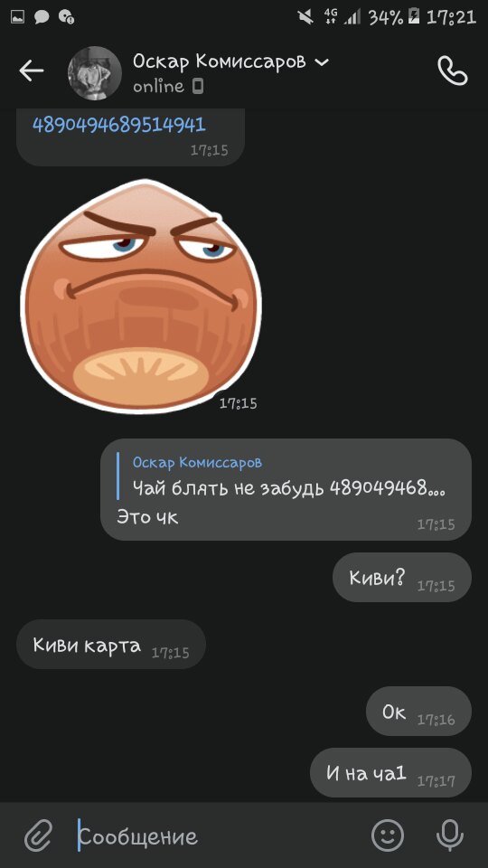
Task: Tap the battery status bar icon
Action: (413, 17)
